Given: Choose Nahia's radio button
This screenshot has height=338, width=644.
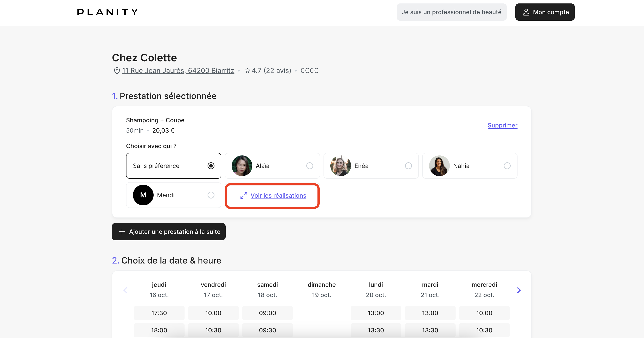Looking at the screenshot, I should tap(507, 166).
